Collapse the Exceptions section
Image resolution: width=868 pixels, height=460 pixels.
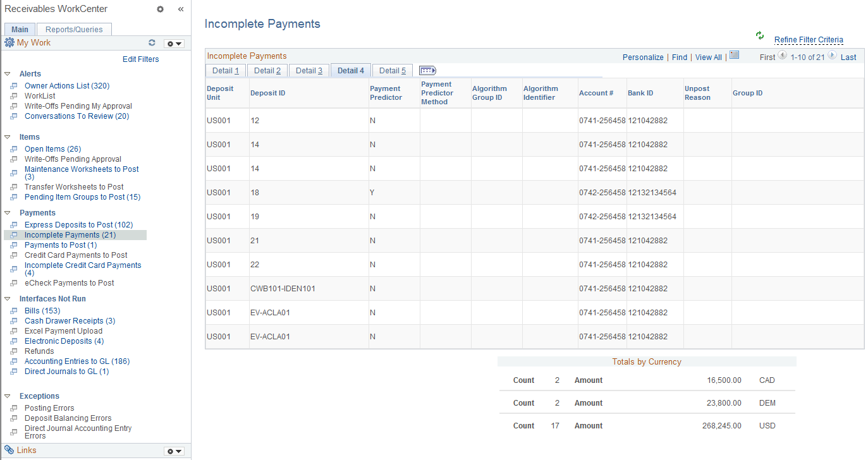[x=6, y=396]
